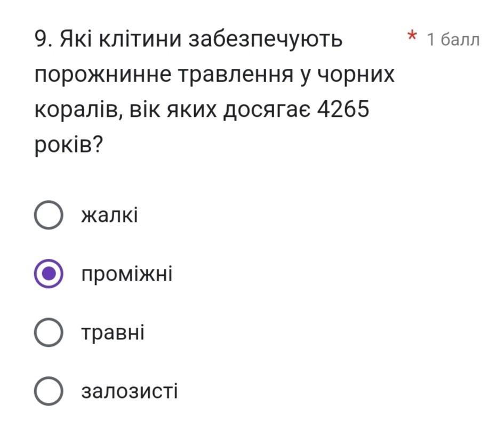Pick the 'залозисті' radio button circle
This screenshot has width=504, height=436.
pos(49,391)
